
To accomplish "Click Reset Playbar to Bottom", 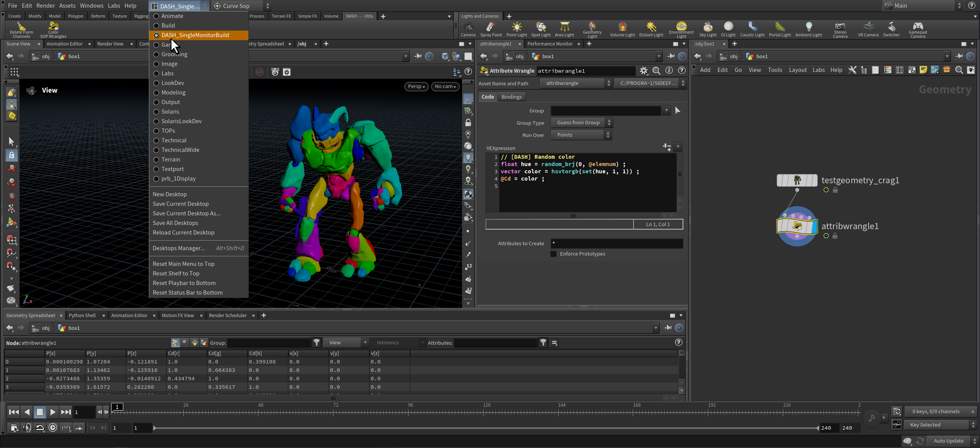I will coord(184,283).
